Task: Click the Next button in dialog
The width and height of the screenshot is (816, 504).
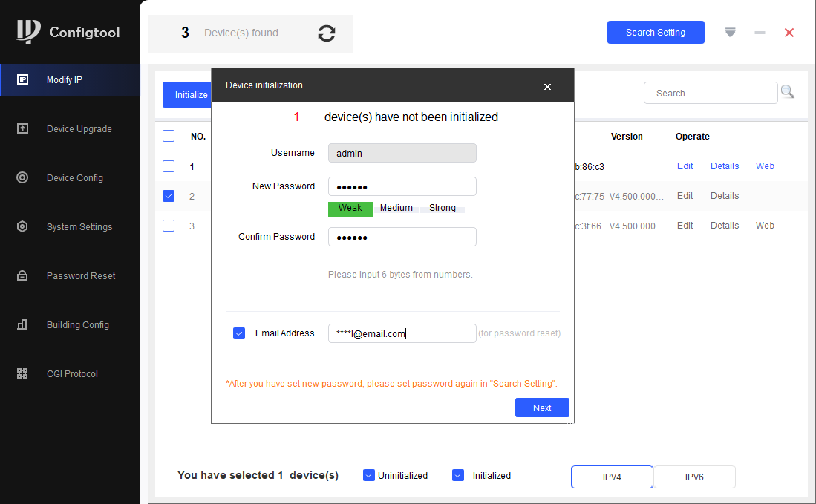Action: pyautogui.click(x=542, y=408)
